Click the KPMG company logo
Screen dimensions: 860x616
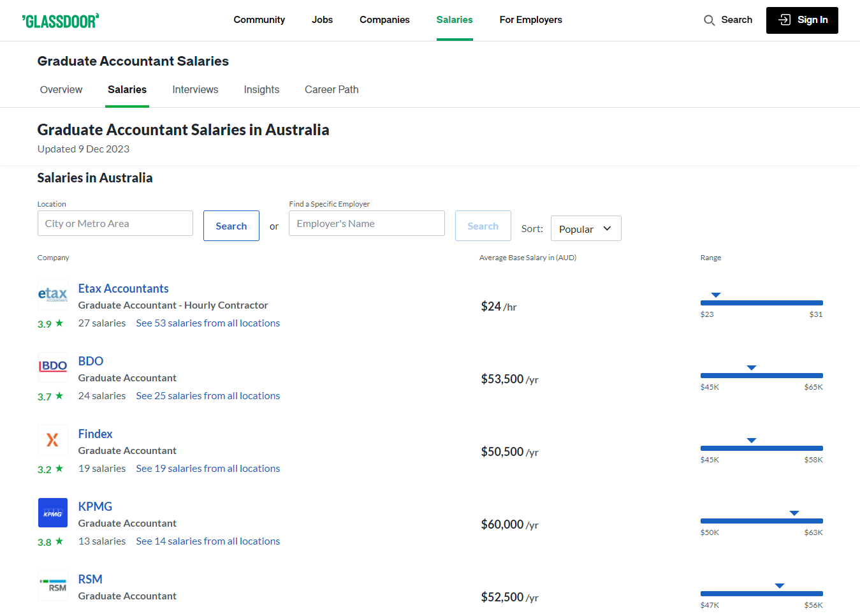pos(52,512)
